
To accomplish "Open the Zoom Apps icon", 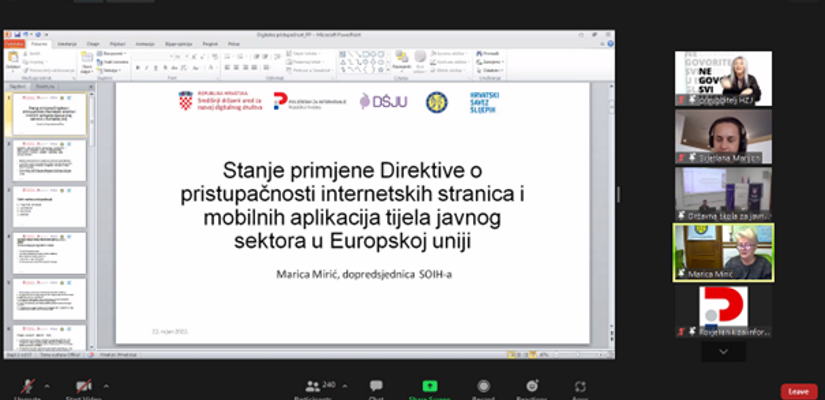I will (x=580, y=387).
